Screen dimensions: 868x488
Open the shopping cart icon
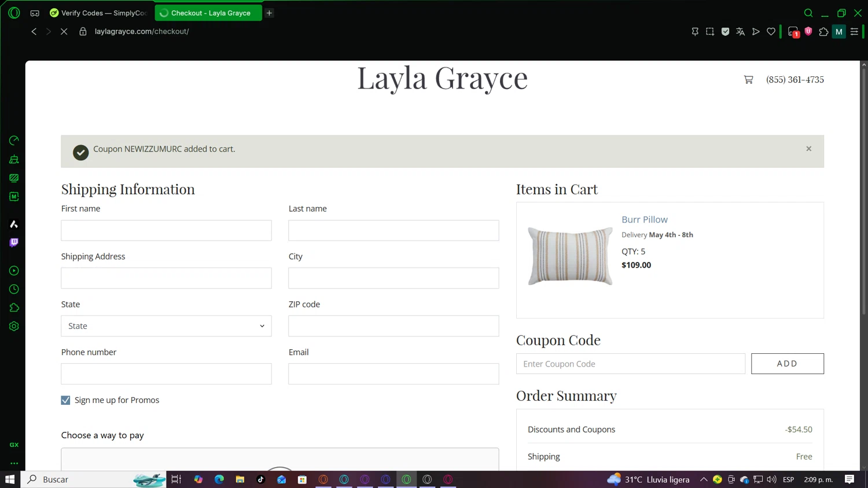click(748, 80)
